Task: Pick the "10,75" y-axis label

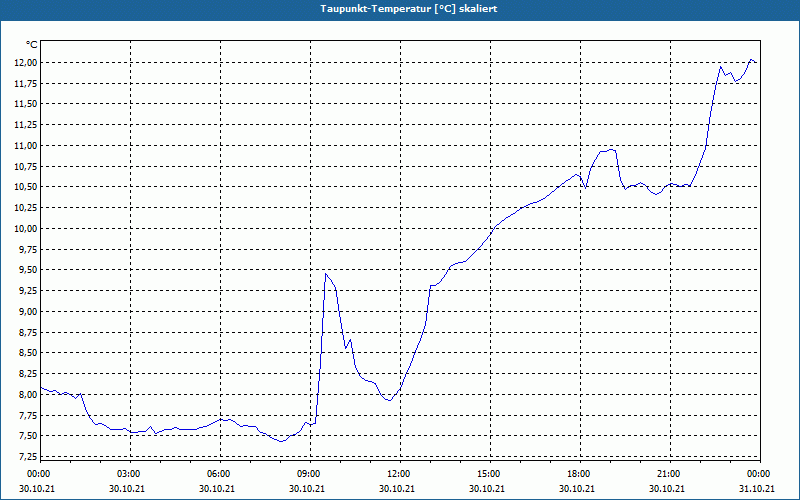Action: 27,166
